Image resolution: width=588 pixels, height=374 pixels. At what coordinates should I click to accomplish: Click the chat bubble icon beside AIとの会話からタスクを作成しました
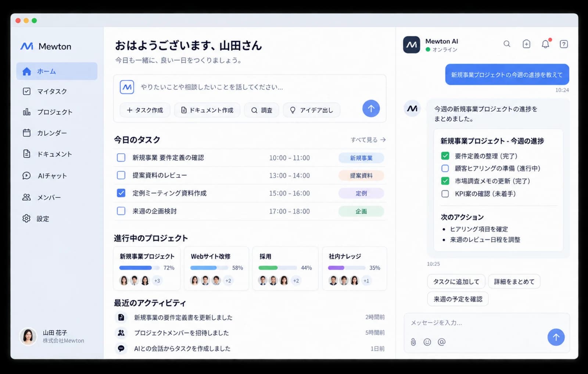(x=121, y=348)
